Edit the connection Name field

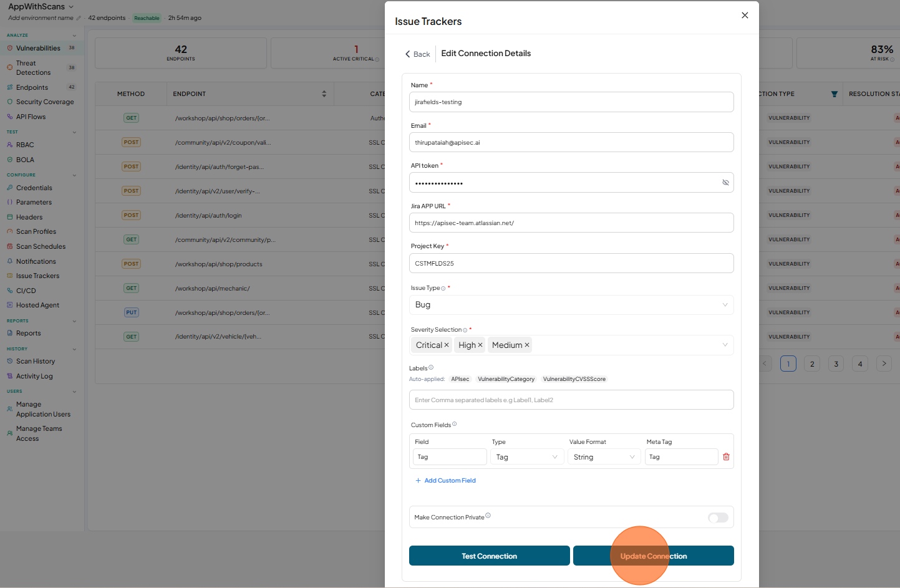pos(571,102)
